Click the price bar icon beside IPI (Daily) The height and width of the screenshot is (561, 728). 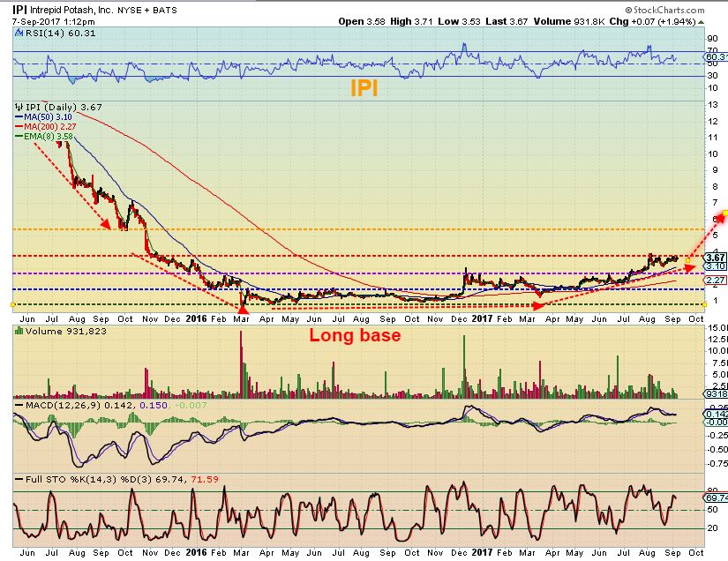(x=19, y=108)
